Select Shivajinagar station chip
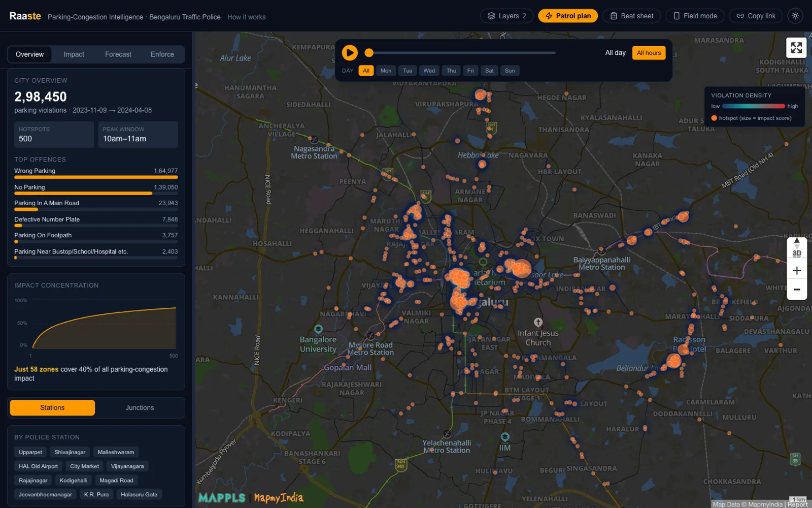 70,452
